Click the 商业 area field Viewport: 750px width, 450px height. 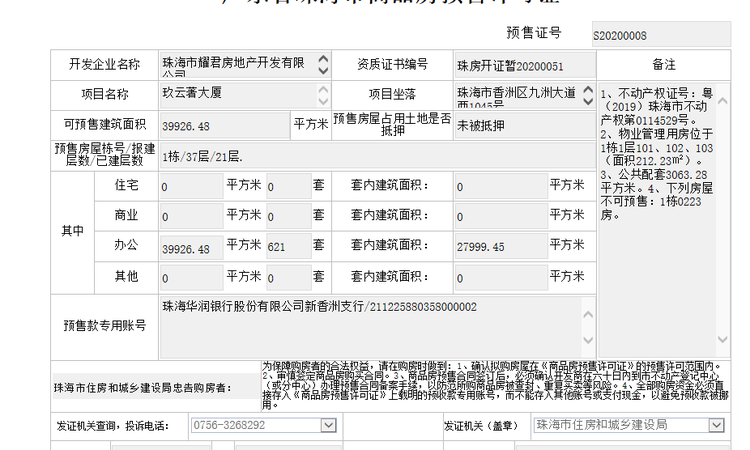pyautogui.click(x=191, y=216)
